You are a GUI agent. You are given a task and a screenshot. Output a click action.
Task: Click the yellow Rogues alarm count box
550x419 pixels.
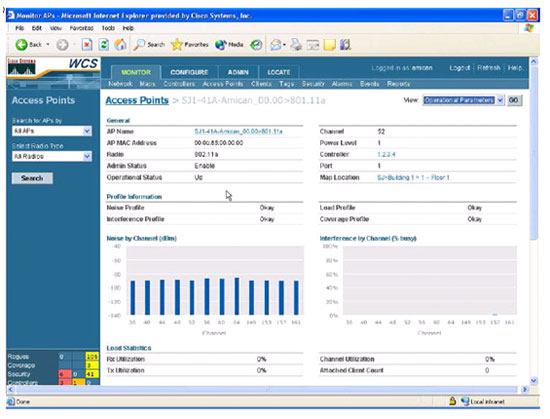(x=92, y=357)
